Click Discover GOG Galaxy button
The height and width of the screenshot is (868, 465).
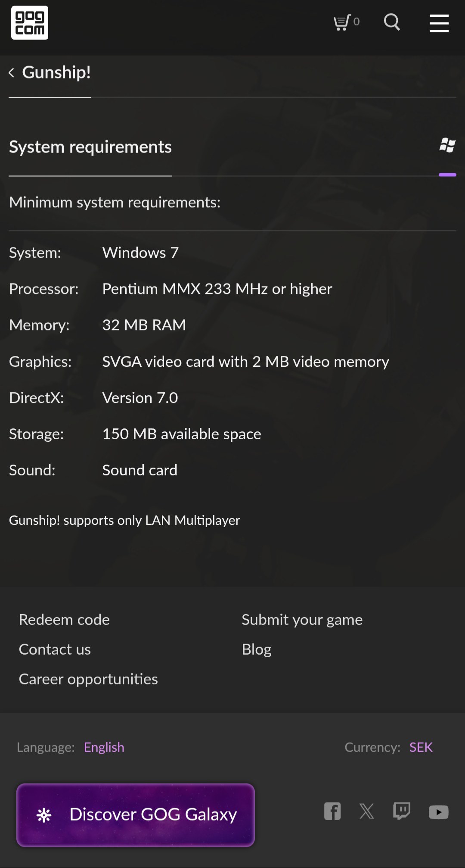pos(136,815)
